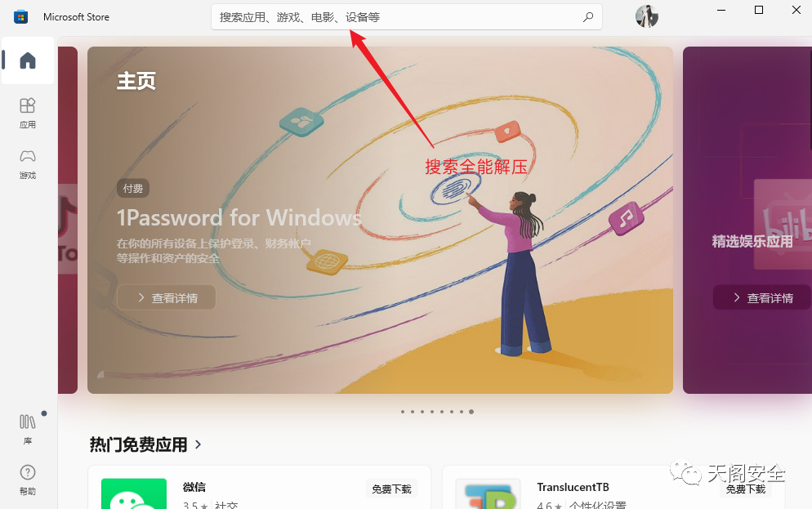Open the user profile avatar
Screen dimensions: 812x509
pos(647,16)
